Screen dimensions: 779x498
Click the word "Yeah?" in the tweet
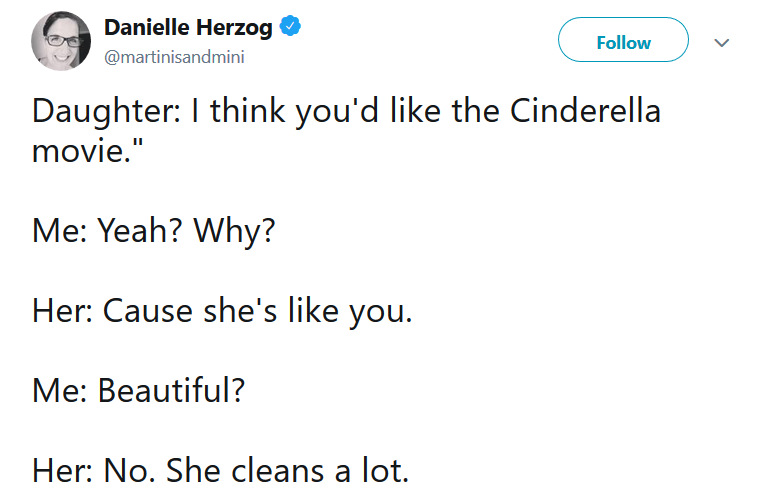click(140, 231)
